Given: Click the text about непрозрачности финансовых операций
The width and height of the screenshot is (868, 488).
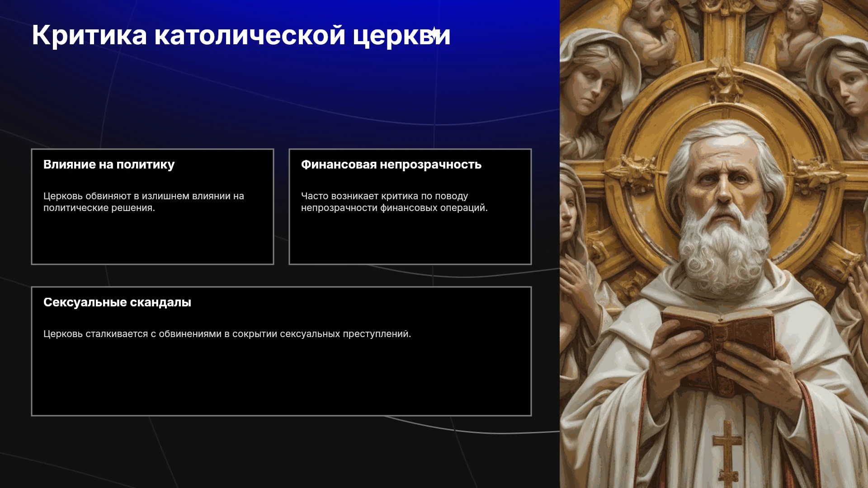Looking at the screenshot, I should coord(394,202).
